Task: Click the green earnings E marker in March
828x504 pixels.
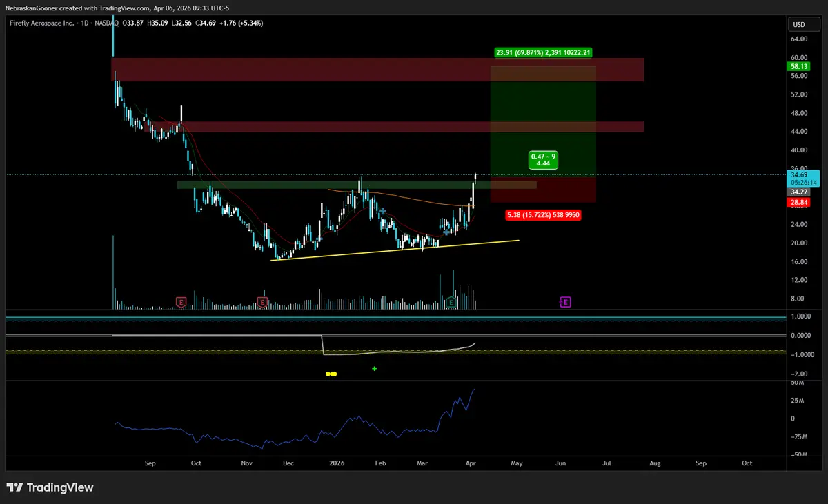Action: point(450,302)
